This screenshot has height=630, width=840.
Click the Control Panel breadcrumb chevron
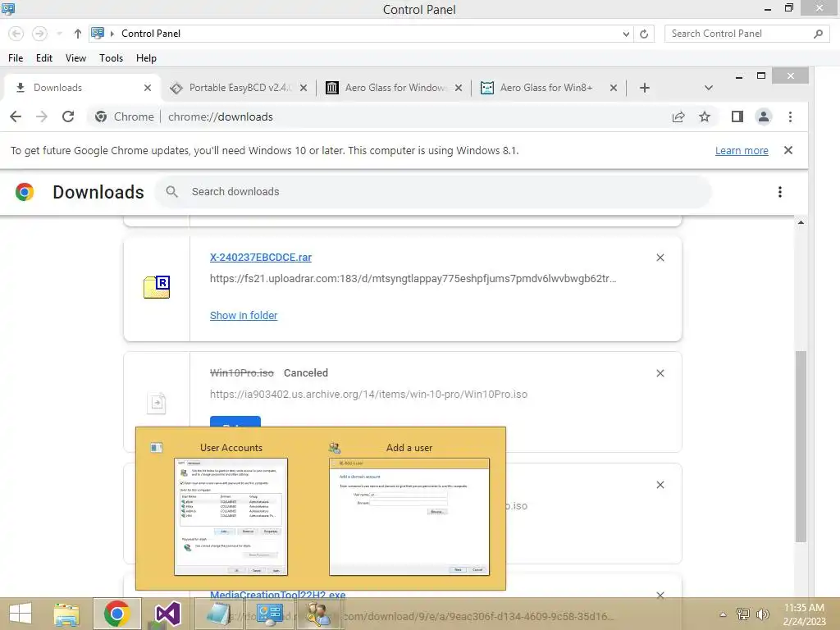(112, 34)
